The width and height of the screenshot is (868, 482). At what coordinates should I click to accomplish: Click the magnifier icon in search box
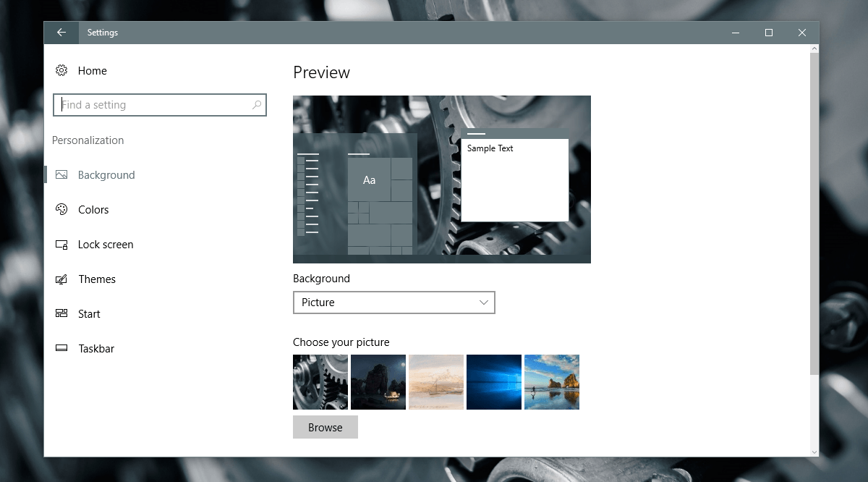(256, 104)
